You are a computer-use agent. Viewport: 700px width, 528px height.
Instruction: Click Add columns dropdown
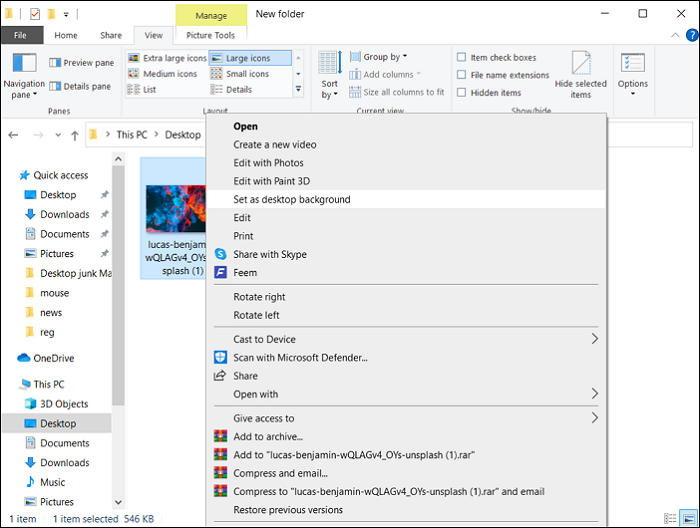385,75
